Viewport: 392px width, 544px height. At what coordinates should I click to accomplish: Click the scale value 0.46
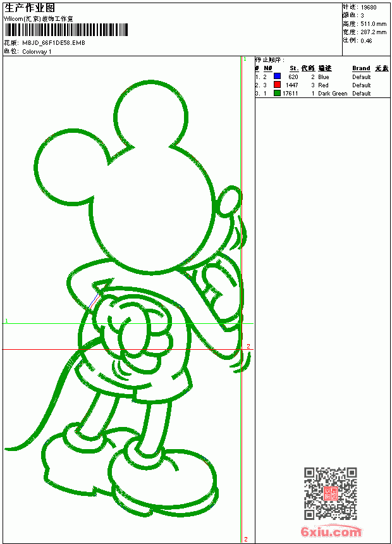click(x=366, y=40)
